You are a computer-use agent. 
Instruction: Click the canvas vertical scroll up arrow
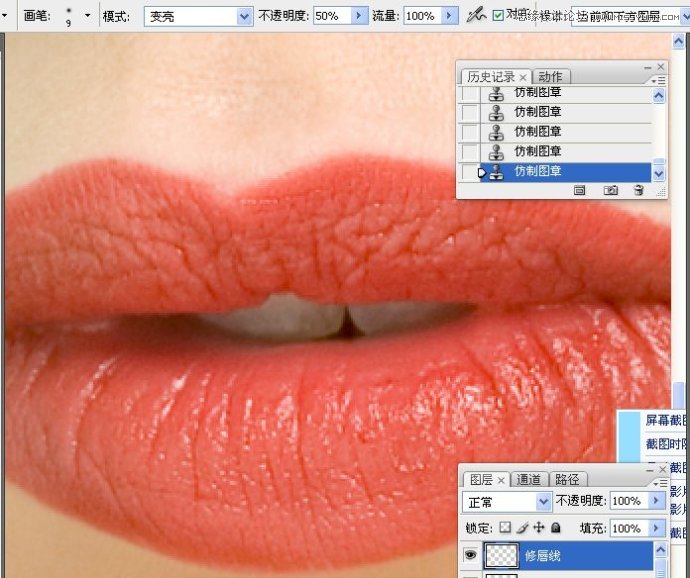tap(678, 42)
